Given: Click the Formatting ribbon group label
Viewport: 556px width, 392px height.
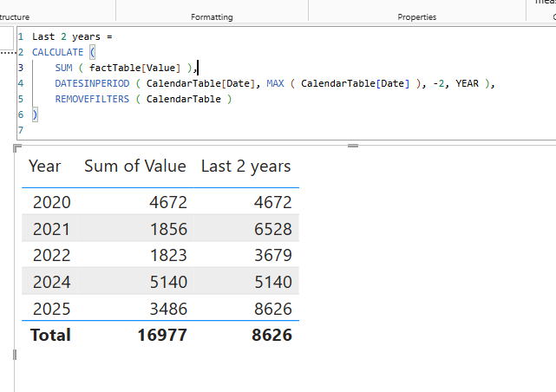Looking at the screenshot, I should point(212,17).
